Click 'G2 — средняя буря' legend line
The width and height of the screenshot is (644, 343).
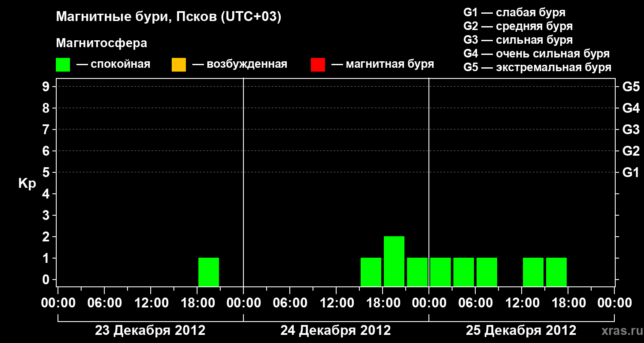pos(518,26)
